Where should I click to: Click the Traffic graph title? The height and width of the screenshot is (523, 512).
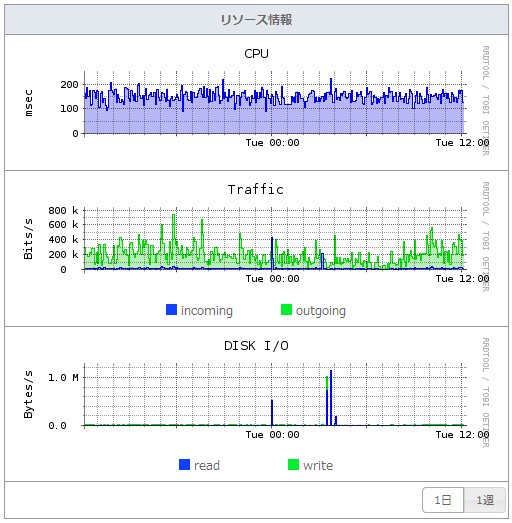[256, 189]
